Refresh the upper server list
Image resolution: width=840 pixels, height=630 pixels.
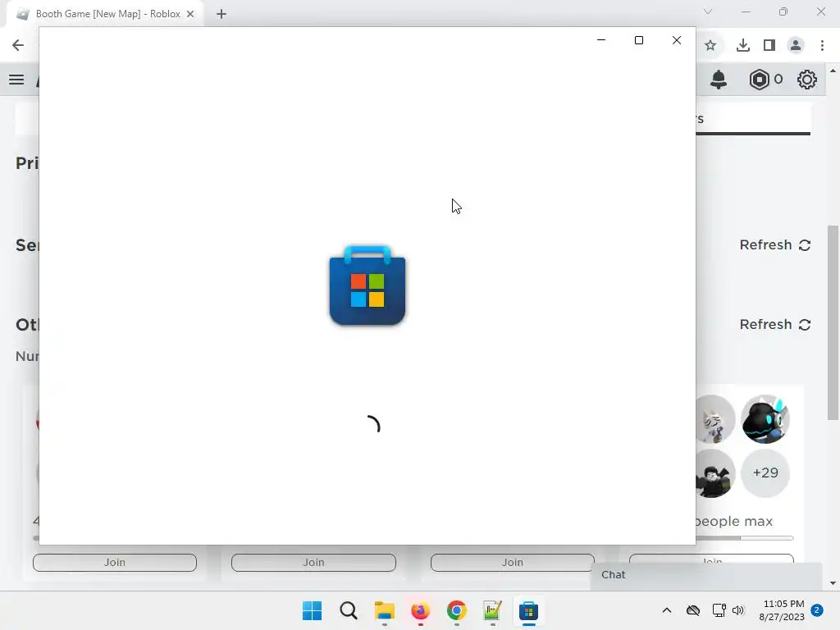(775, 244)
